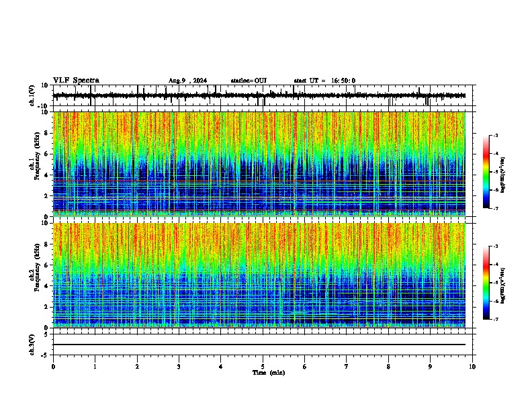Image resolution: width=532 pixels, height=411 pixels.
Task: Click the ch.1 spectrogram color scale bar
Action: click(486, 172)
